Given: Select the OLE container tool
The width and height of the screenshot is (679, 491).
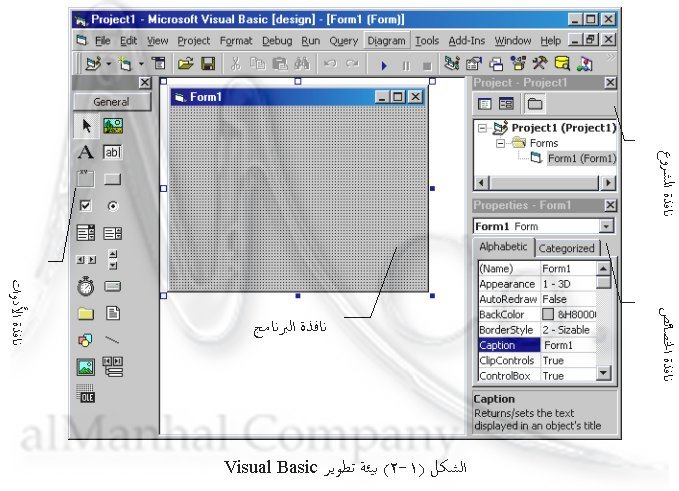Looking at the screenshot, I should click(86, 393).
